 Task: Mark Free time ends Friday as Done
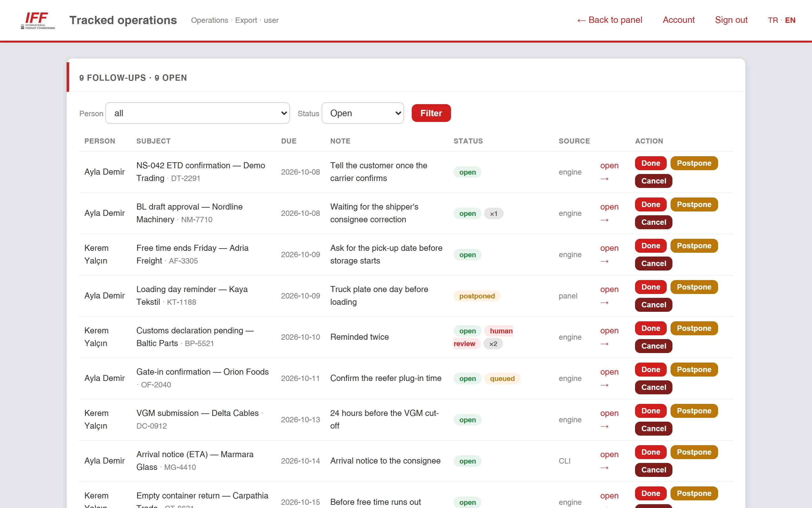click(651, 246)
